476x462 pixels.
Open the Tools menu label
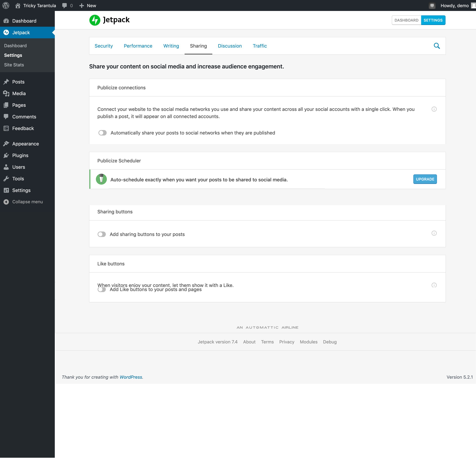[18, 179]
